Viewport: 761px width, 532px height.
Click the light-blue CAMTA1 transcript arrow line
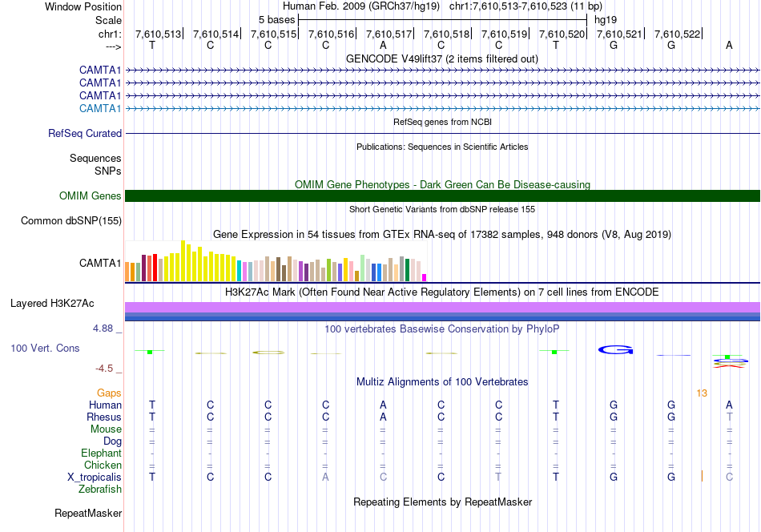point(443,109)
